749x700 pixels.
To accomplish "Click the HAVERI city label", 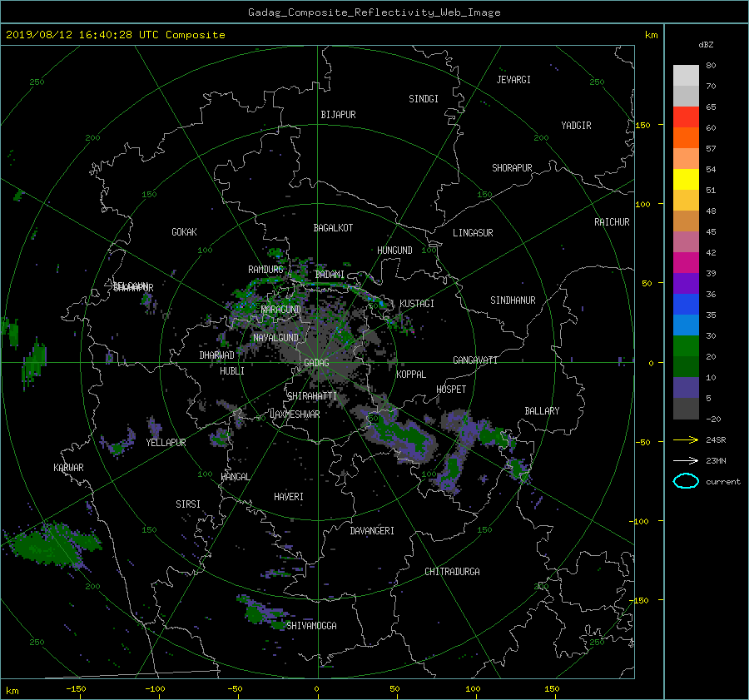I will (289, 497).
